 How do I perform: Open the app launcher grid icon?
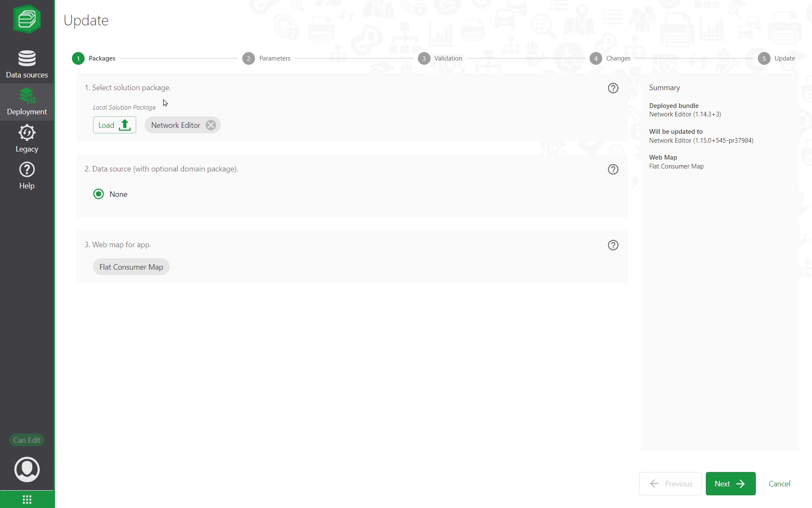pyautogui.click(x=27, y=500)
